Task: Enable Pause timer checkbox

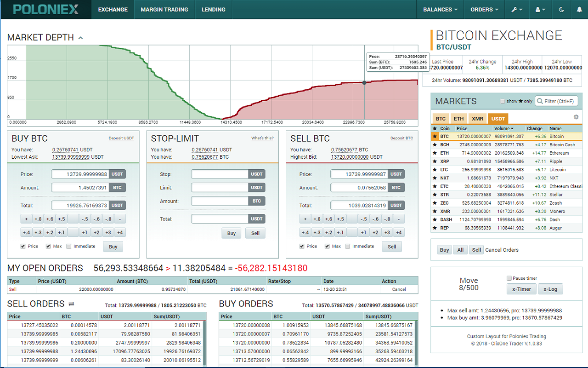Action: point(509,278)
